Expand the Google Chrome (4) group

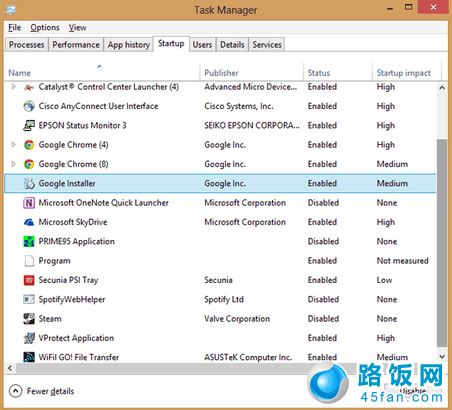(13, 145)
